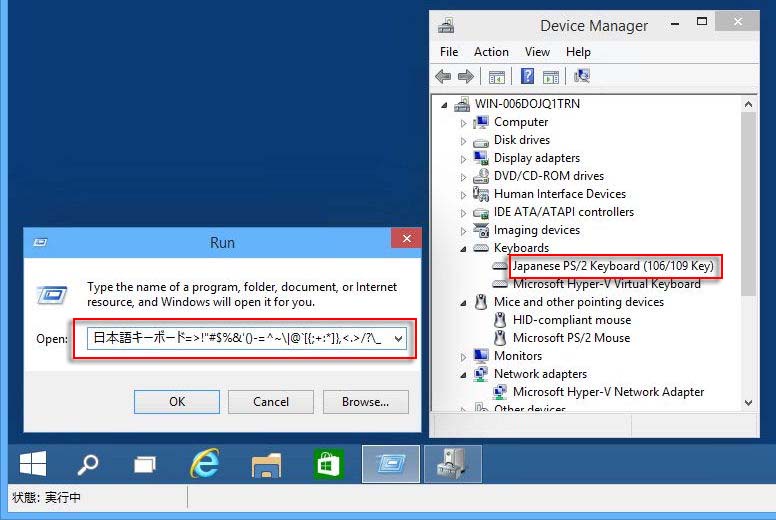Select the Imaging devices label
The height and width of the screenshot is (520, 776).
pos(536,230)
